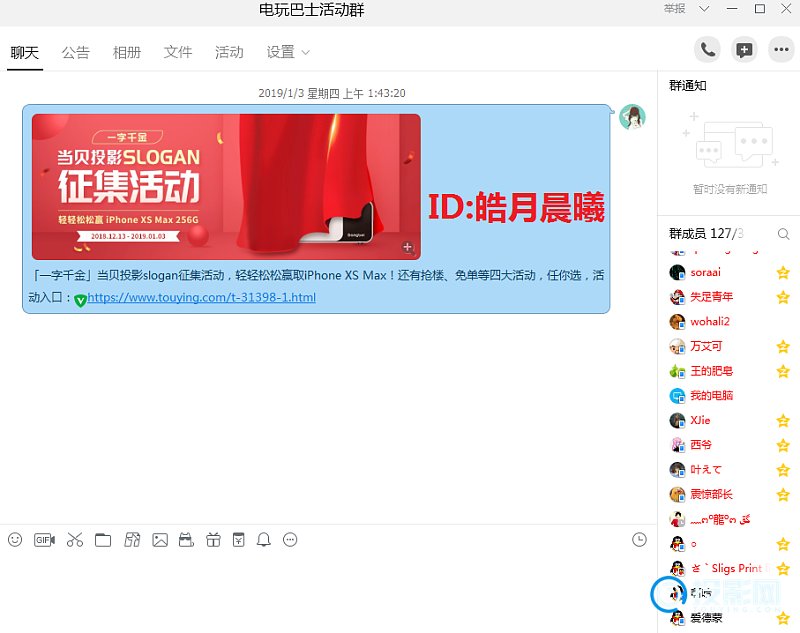Click the star beside soraai

[x=783, y=273]
